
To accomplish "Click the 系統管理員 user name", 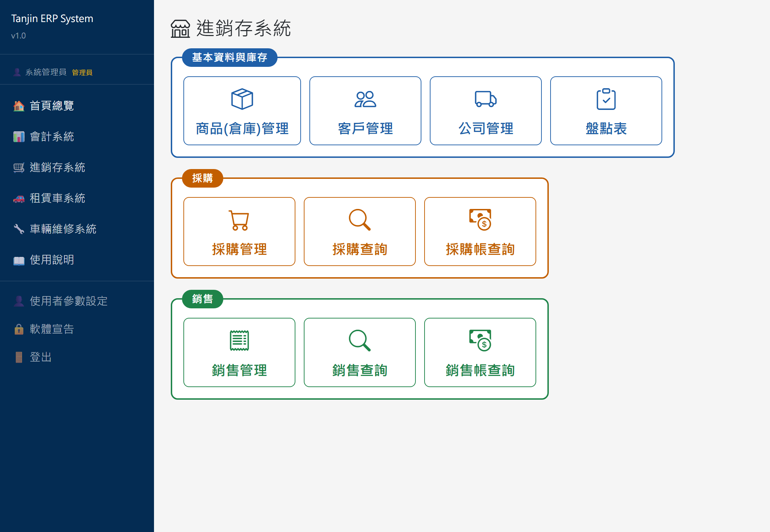I will pyautogui.click(x=46, y=72).
